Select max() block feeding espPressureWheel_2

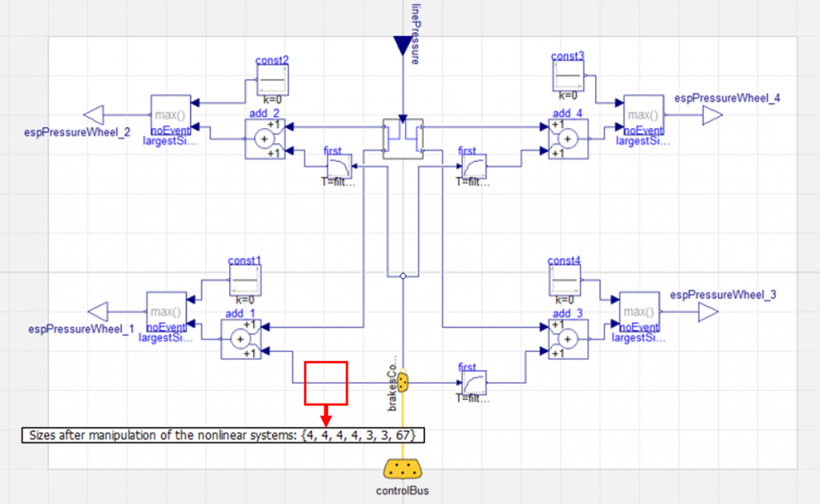point(171,115)
